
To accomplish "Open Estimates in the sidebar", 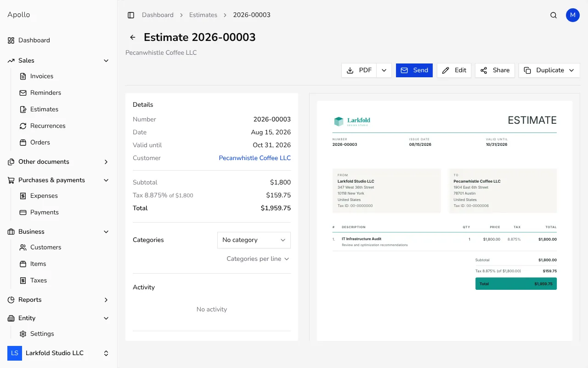I will coord(64,109).
